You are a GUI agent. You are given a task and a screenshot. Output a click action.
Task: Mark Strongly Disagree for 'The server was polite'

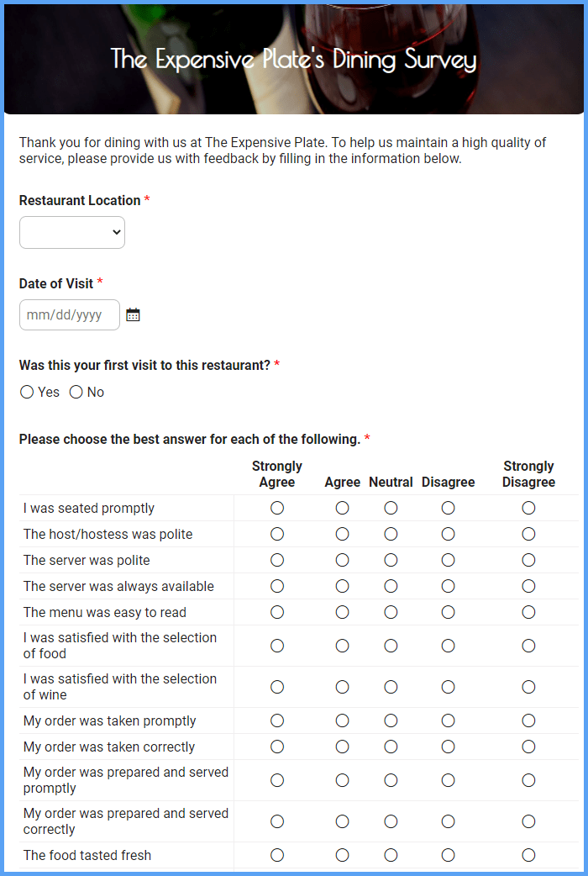point(528,560)
